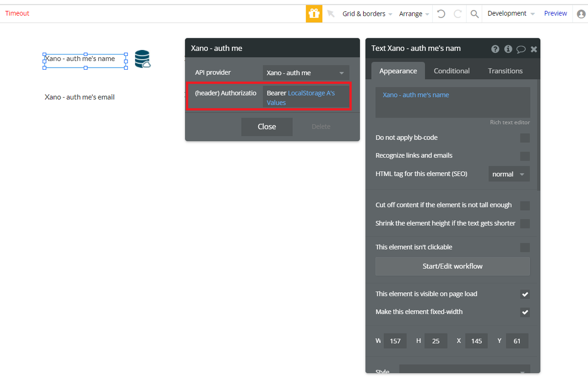Open HTML tag dropdown set to normal
Viewport: 588px width, 386px height.
[x=509, y=174]
